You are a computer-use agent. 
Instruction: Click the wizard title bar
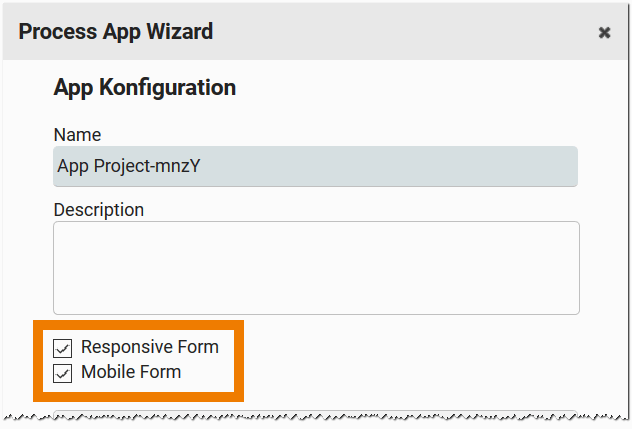pyautogui.click(x=350, y=32)
